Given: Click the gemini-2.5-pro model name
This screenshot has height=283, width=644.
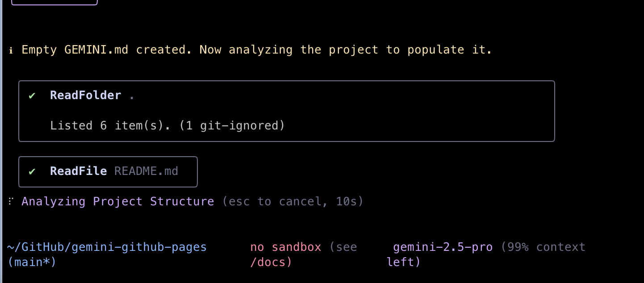Looking at the screenshot, I should (x=443, y=247).
